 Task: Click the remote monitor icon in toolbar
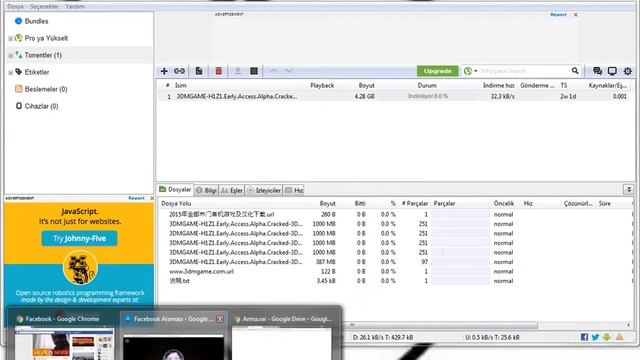tap(612, 71)
